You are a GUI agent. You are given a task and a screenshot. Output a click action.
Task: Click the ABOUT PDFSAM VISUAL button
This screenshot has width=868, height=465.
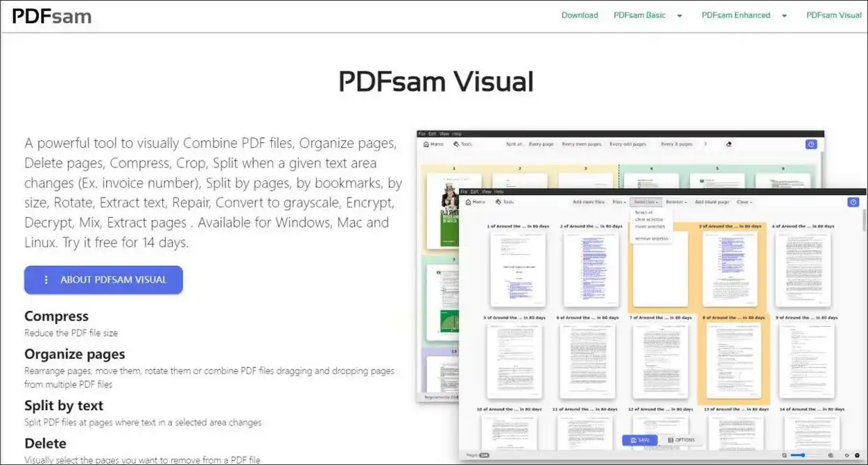point(103,280)
